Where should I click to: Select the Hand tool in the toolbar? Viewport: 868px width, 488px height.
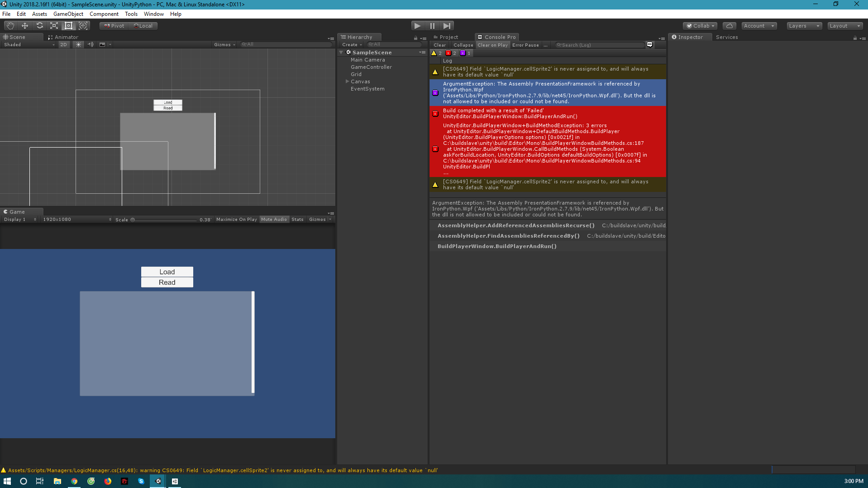click(x=10, y=25)
